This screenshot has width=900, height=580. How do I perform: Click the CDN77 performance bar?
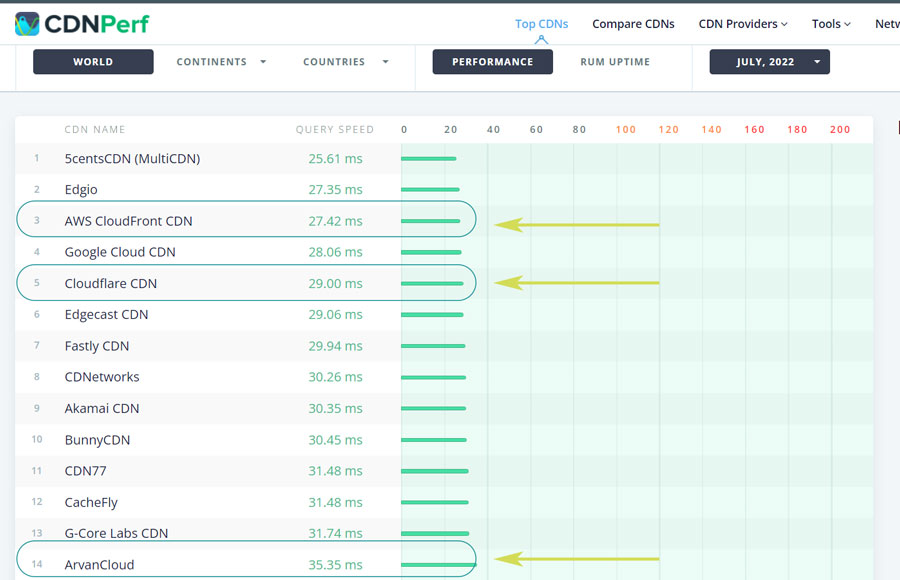click(435, 471)
